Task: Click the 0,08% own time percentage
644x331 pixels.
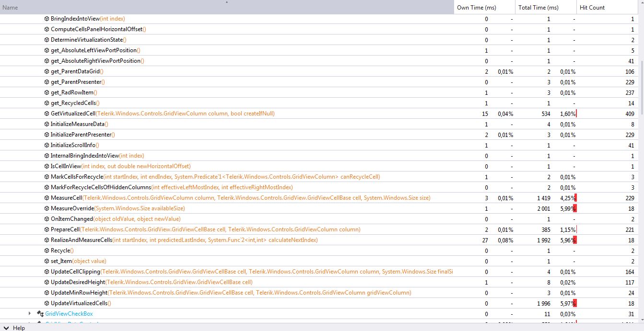Action: point(505,240)
